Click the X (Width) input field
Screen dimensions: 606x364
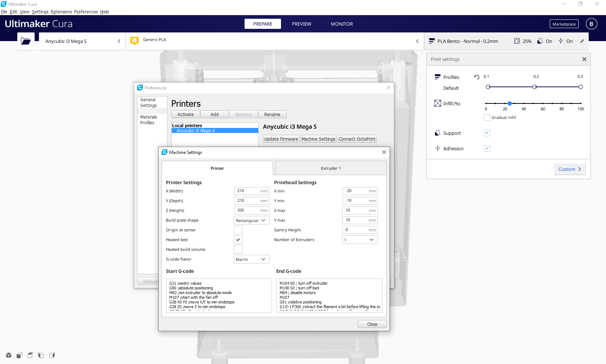[x=252, y=191]
